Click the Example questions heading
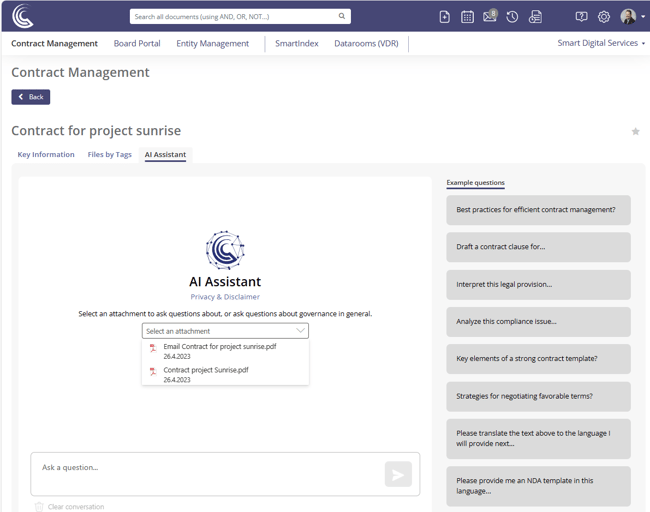 coord(475,183)
